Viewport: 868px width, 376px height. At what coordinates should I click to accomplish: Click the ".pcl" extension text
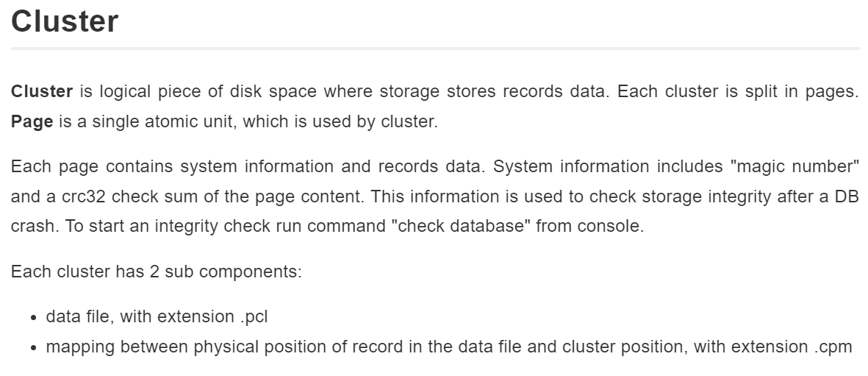[254, 316]
